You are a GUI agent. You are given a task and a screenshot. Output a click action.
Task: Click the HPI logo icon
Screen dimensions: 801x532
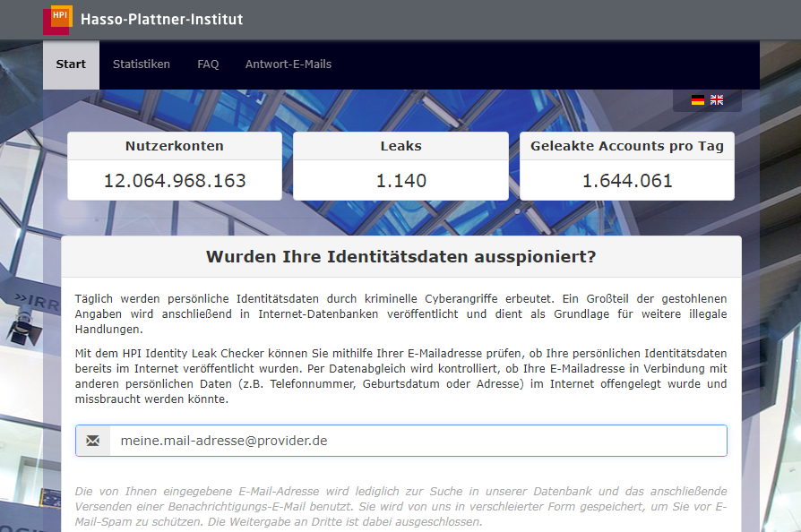[57, 20]
